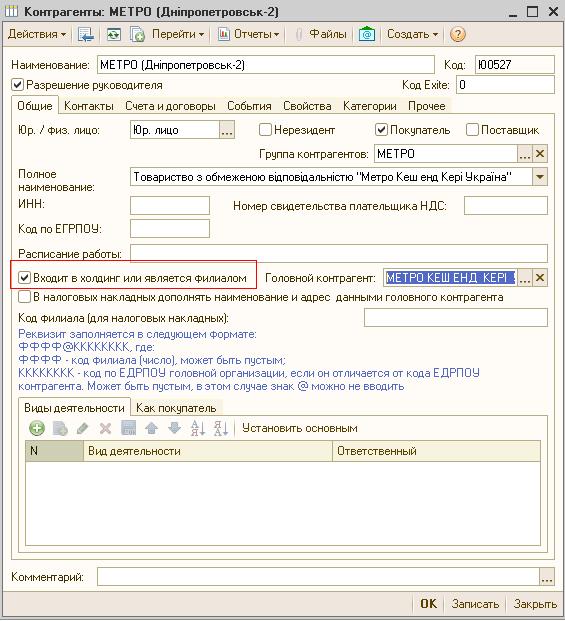Toggle the Поставщик checkbox
The height and width of the screenshot is (621, 565).
click(x=472, y=130)
